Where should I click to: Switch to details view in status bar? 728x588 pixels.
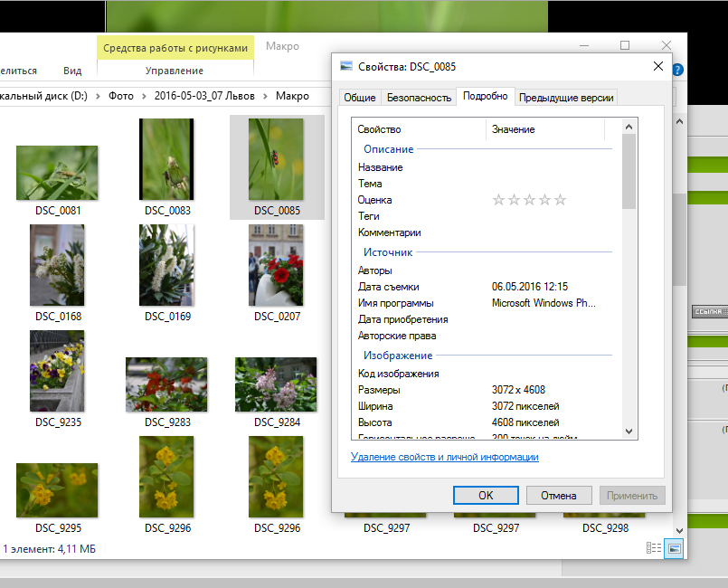[x=654, y=548]
